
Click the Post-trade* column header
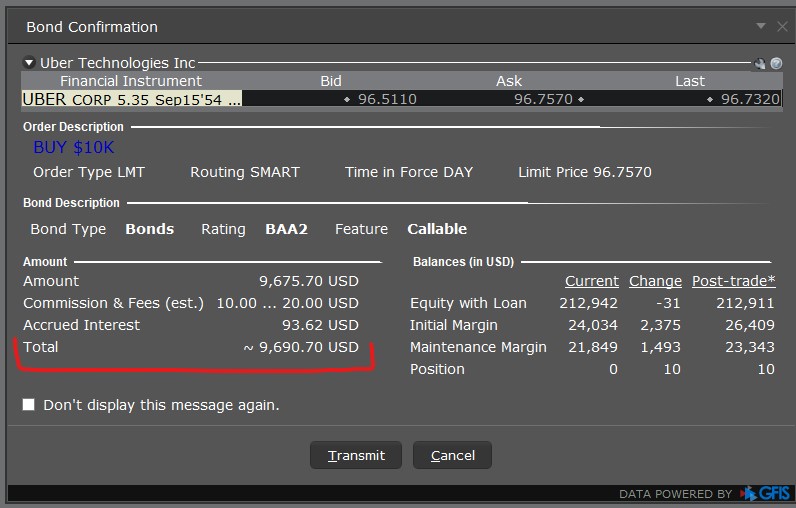(734, 281)
